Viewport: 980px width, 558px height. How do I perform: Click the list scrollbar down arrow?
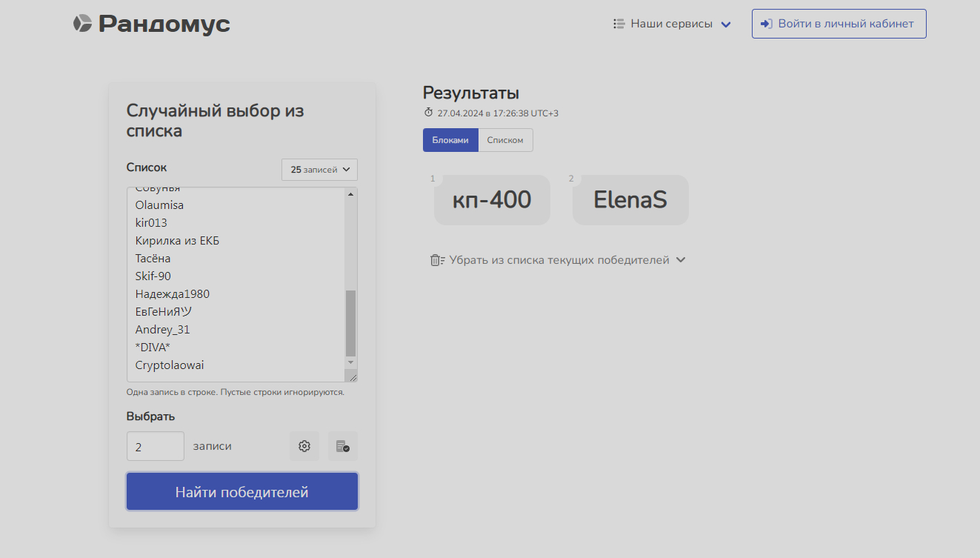[x=350, y=362]
